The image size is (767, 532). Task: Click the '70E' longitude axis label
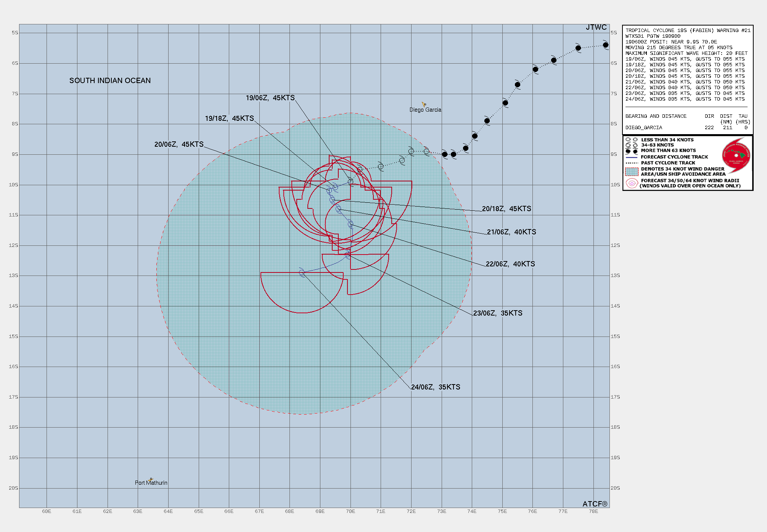[350, 511]
